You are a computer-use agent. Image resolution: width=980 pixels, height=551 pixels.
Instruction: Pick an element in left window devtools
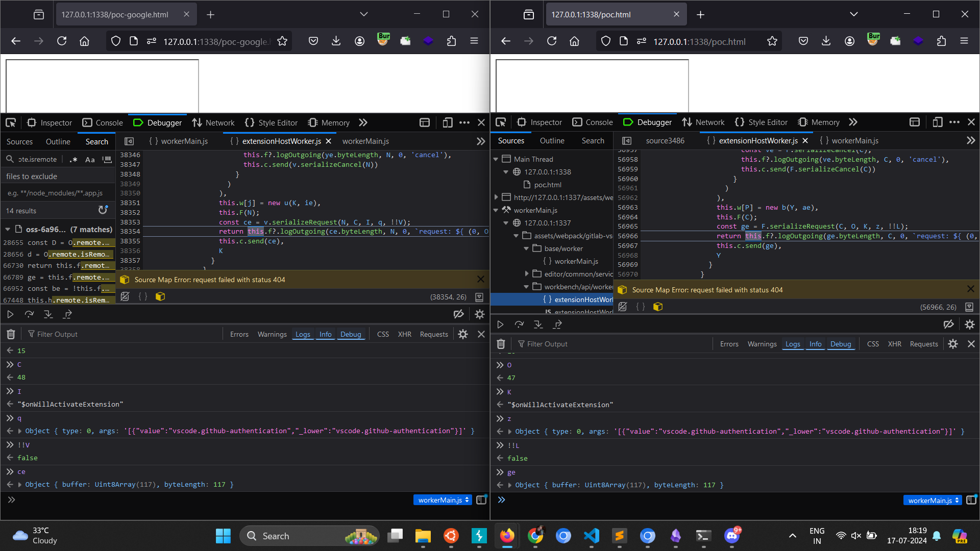point(11,122)
